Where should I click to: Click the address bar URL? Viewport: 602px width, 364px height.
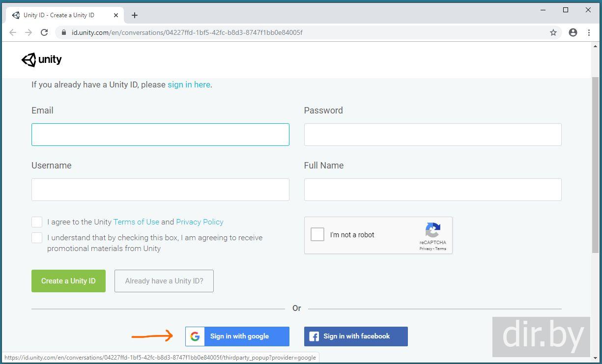click(x=187, y=32)
